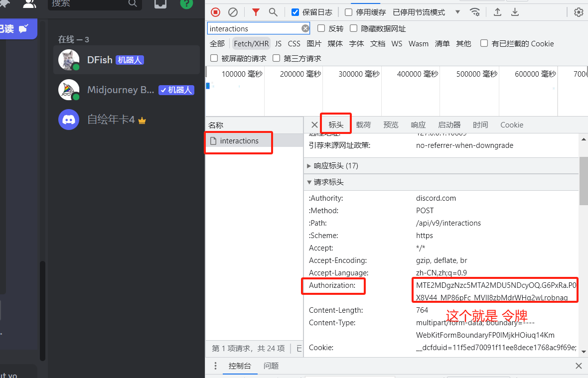Screen dimensions: 588x378
Task: Open network search magnifier
Action: (273, 12)
